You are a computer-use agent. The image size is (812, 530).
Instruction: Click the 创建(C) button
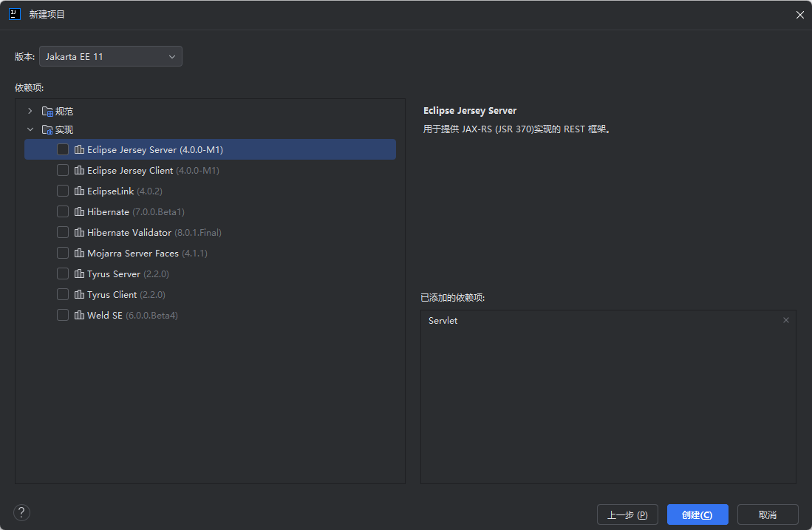coord(697,514)
